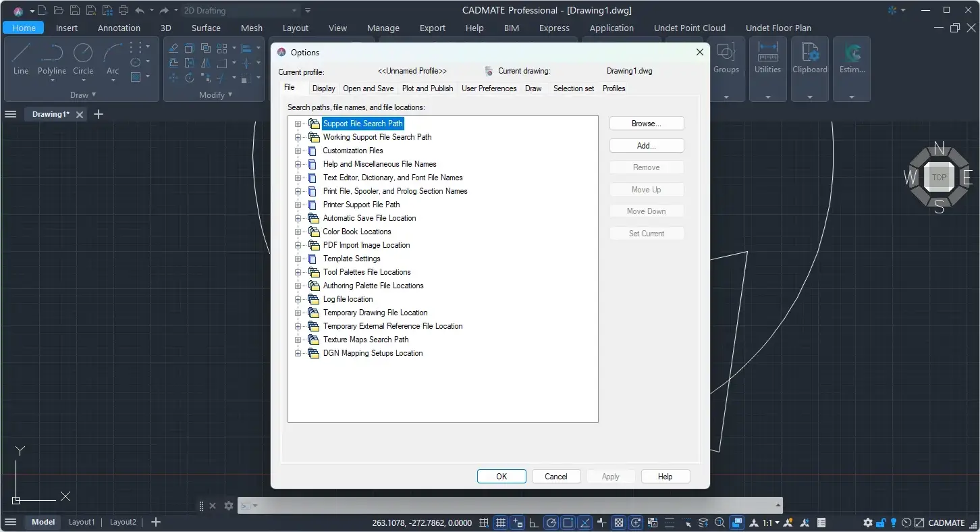The height and width of the screenshot is (532, 980).
Task: Open the Annotation ribbon tab
Action: tap(119, 28)
